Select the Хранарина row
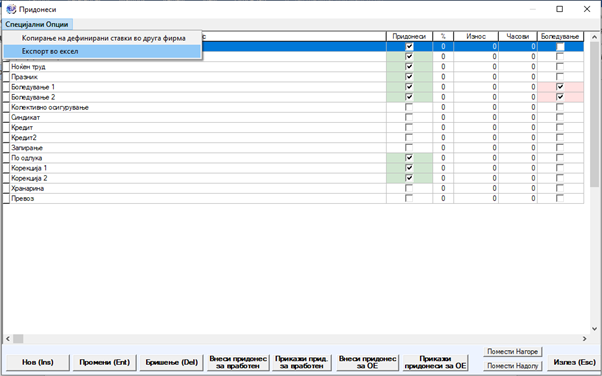Viewport: 602px width, 376px height. (x=293, y=188)
